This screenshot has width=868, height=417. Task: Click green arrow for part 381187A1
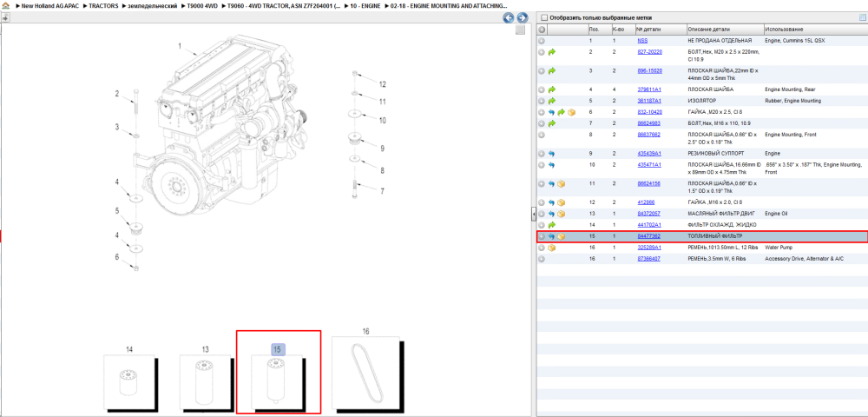(x=552, y=101)
